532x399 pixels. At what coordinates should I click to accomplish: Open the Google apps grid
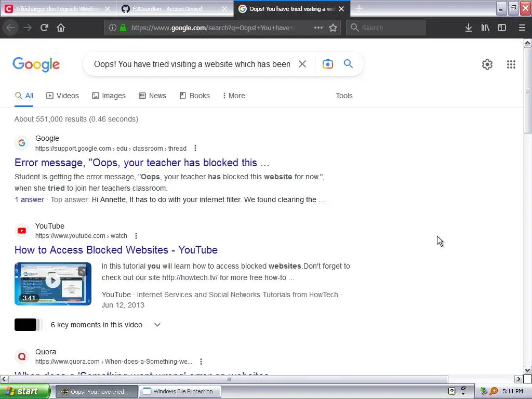(x=511, y=64)
